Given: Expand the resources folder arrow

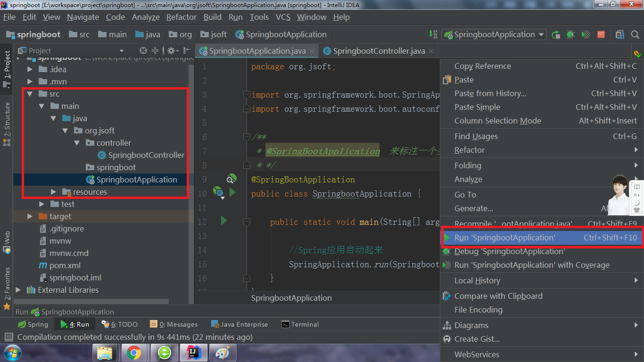Looking at the screenshot, I should 54,192.
